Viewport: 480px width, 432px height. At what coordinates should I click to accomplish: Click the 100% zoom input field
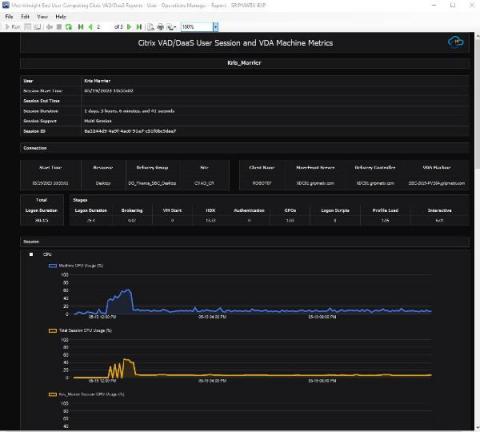click(x=197, y=27)
